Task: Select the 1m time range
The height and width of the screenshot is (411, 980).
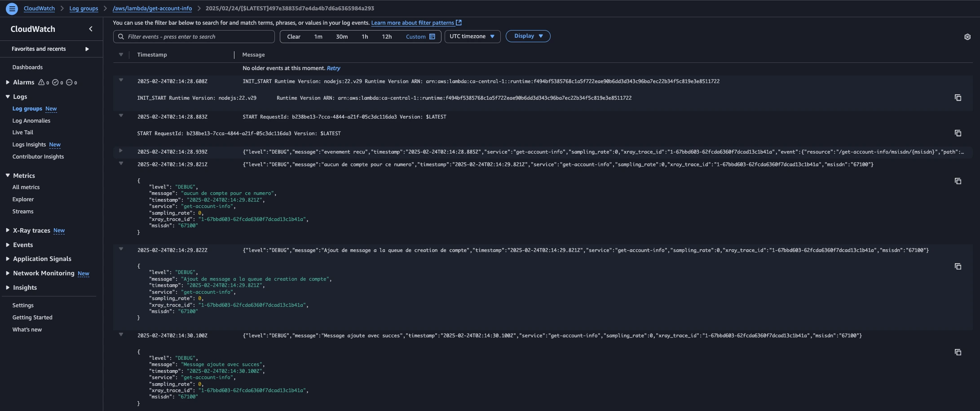Action: [318, 37]
